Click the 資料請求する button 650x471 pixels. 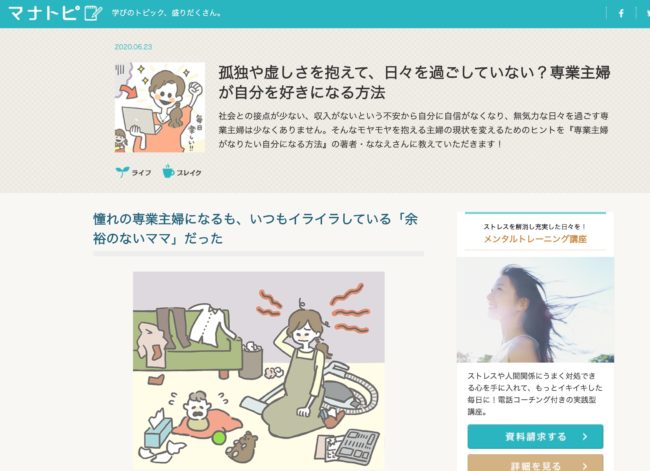click(x=535, y=436)
